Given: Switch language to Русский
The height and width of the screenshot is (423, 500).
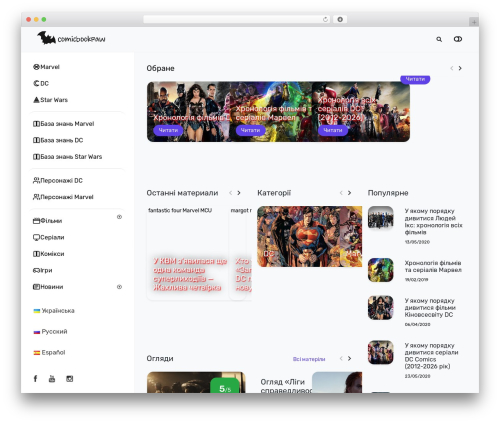Looking at the screenshot, I should 54,331.
